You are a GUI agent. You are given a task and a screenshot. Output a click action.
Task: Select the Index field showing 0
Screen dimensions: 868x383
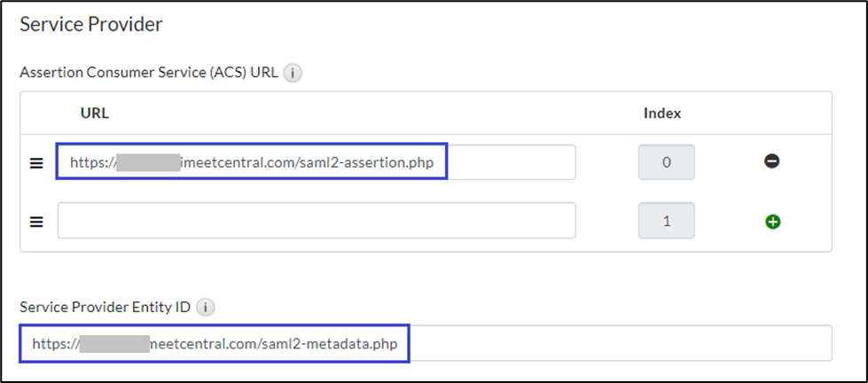(666, 162)
